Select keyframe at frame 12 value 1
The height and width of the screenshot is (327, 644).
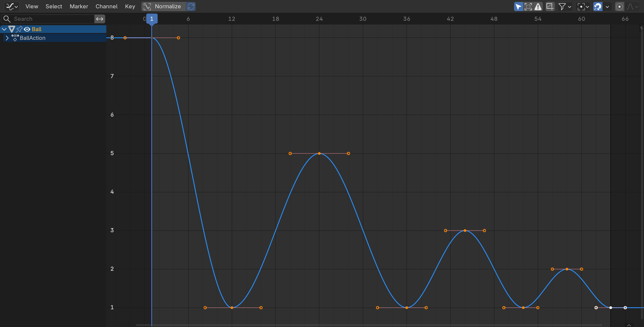232,308
